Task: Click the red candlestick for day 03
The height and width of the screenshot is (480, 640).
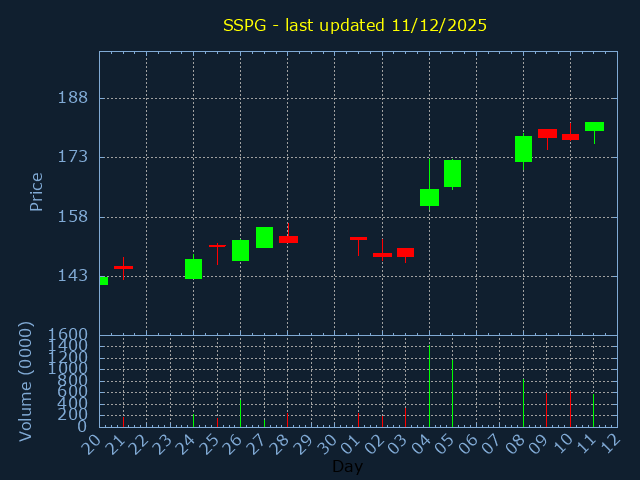Action: (405, 252)
